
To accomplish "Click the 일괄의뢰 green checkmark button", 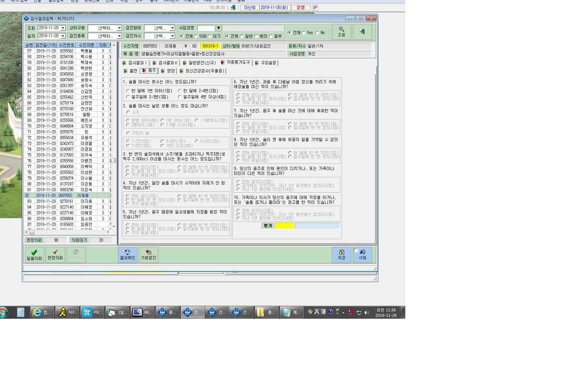I will point(34,255).
